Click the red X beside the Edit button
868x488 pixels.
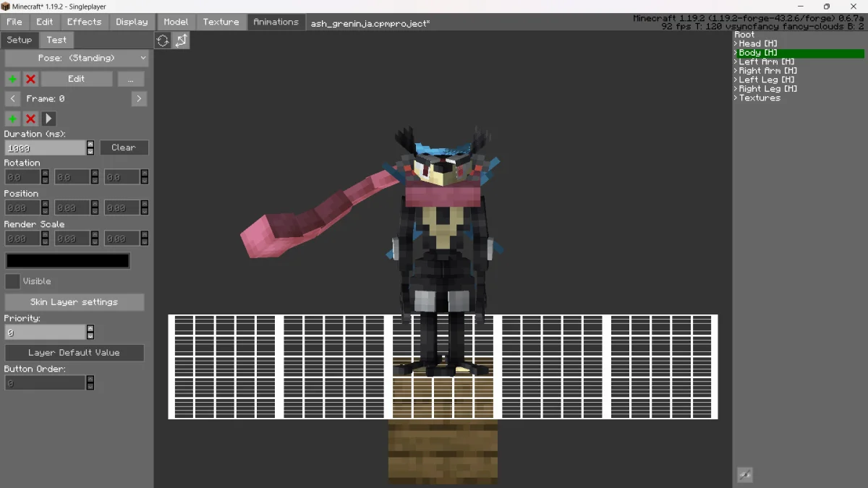[x=30, y=79]
